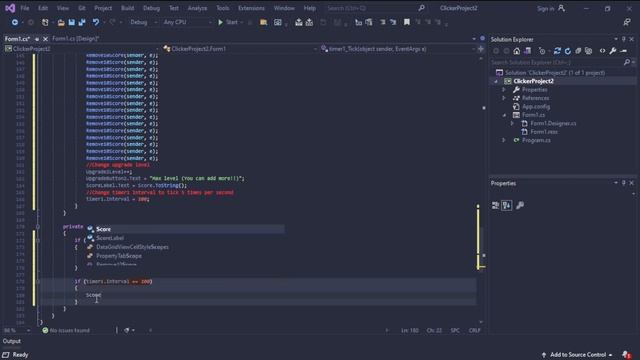Viewport: 640px width, 360px height.
Task: Click the scroll down arrow of the editor
Action: coord(481,322)
